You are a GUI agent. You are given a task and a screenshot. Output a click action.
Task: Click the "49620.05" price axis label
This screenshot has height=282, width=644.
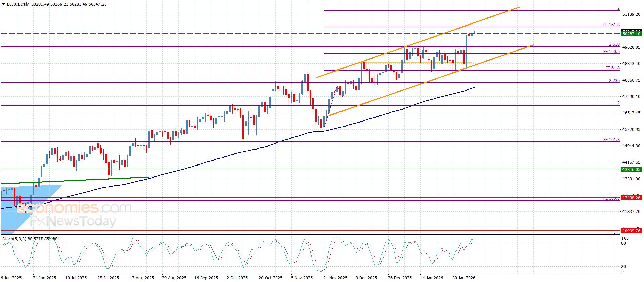(x=632, y=47)
